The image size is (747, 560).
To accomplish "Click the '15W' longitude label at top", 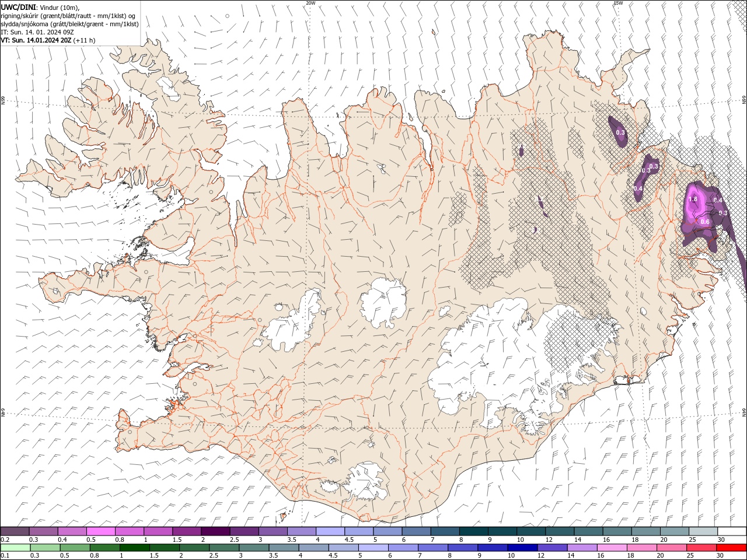I will point(617,3).
